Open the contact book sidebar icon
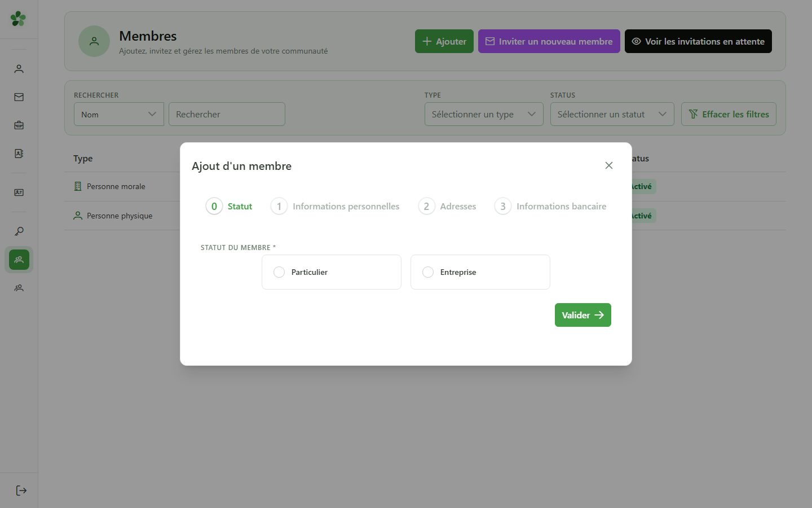The width and height of the screenshot is (812, 508). click(19, 154)
